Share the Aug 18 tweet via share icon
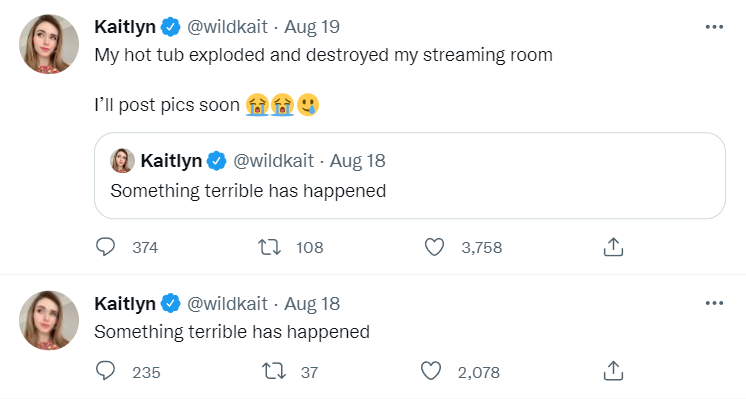Screen dimensions: 746x399 (613, 371)
